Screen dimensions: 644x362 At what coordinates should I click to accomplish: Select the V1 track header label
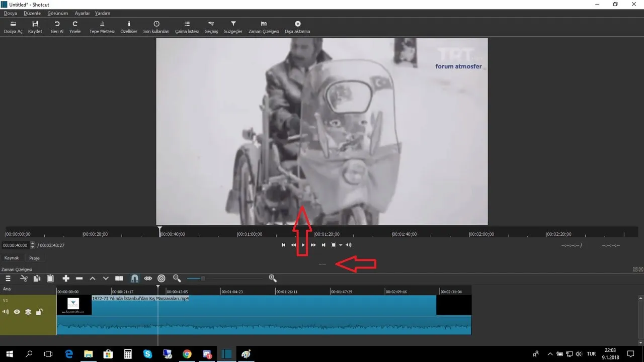pyautogui.click(x=6, y=300)
